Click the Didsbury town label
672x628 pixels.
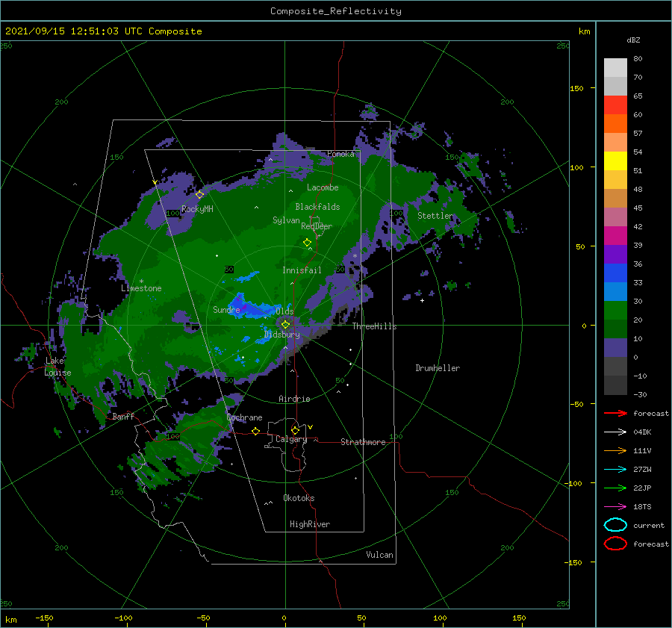(x=282, y=335)
